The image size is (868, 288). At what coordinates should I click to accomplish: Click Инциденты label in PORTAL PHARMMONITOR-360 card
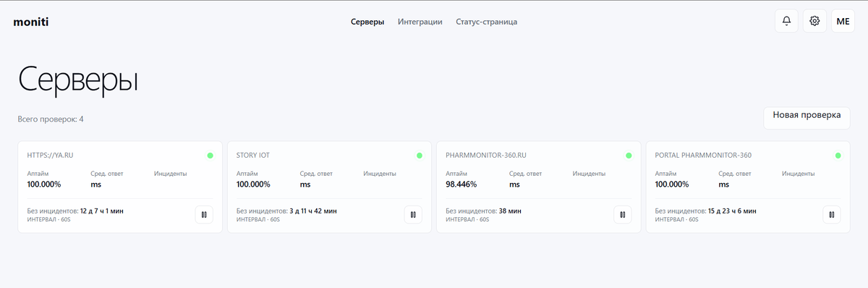point(799,174)
